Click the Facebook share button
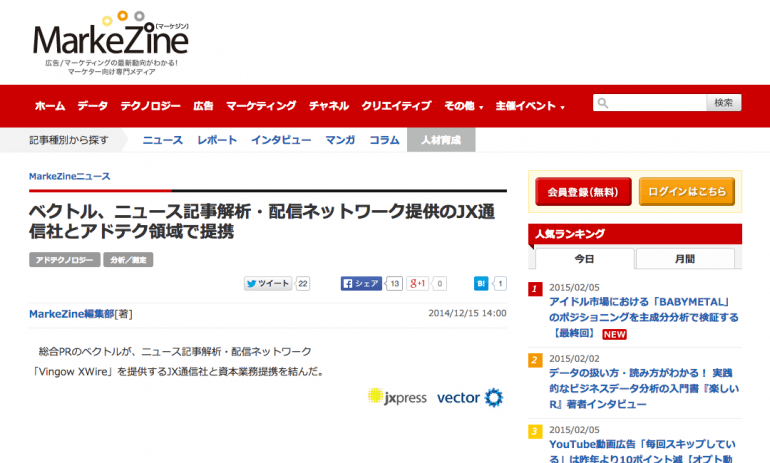770x463 pixels. [361, 283]
